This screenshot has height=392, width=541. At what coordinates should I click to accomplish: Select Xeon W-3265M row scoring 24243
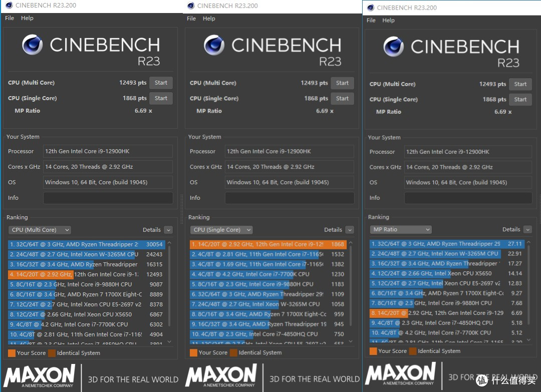coord(86,254)
